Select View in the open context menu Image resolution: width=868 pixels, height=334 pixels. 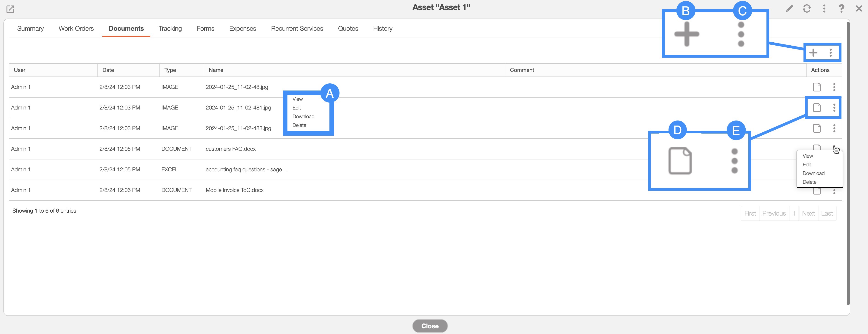808,156
